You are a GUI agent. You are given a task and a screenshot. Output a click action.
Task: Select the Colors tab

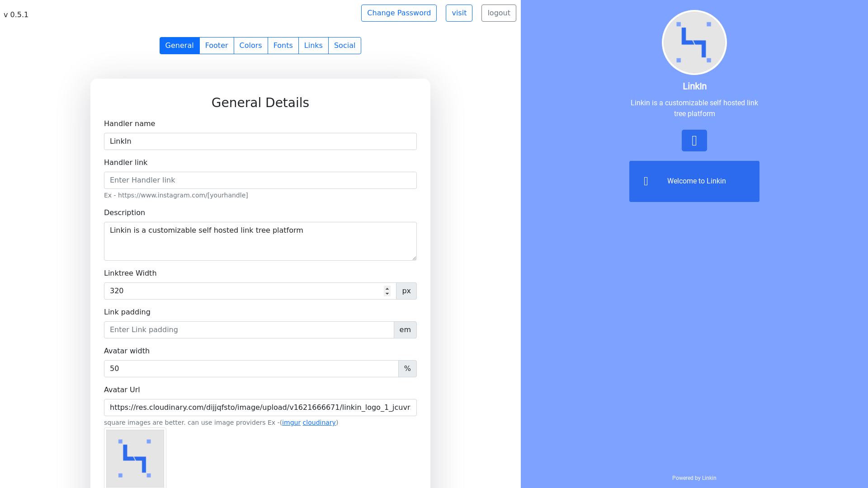[x=250, y=45]
